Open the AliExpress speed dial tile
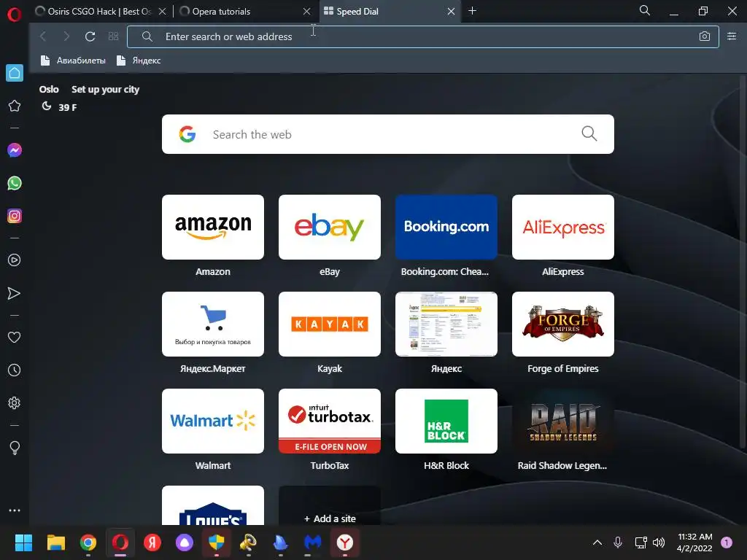This screenshot has width=747, height=560. pyautogui.click(x=563, y=227)
